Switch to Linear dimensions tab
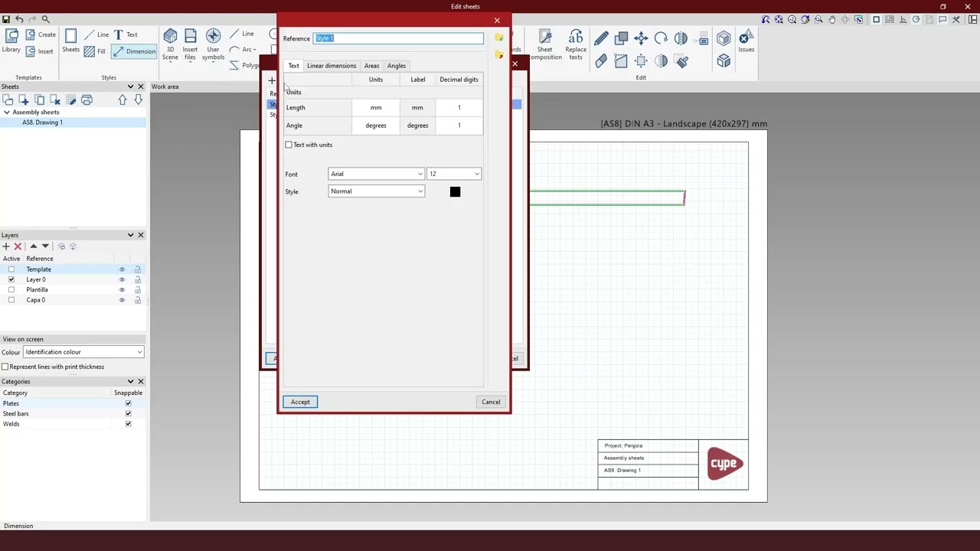This screenshot has width=980, height=551. [332, 66]
